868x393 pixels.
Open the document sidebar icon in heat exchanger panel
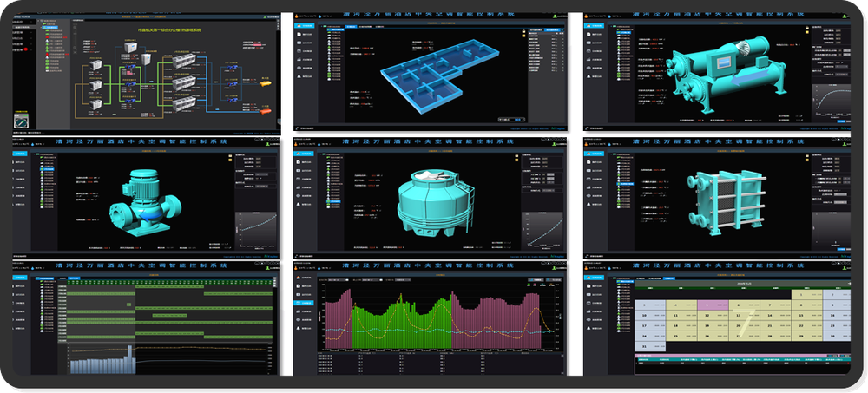[x=589, y=162]
